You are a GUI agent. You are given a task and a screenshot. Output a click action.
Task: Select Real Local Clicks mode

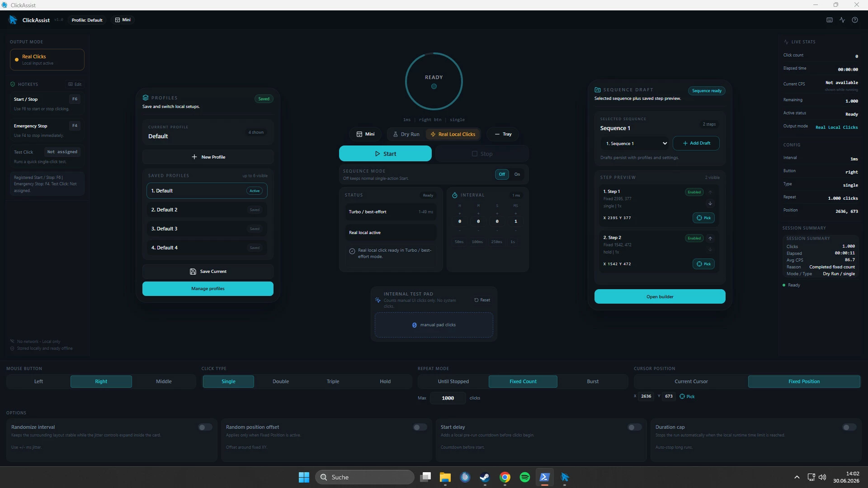pyautogui.click(x=453, y=134)
